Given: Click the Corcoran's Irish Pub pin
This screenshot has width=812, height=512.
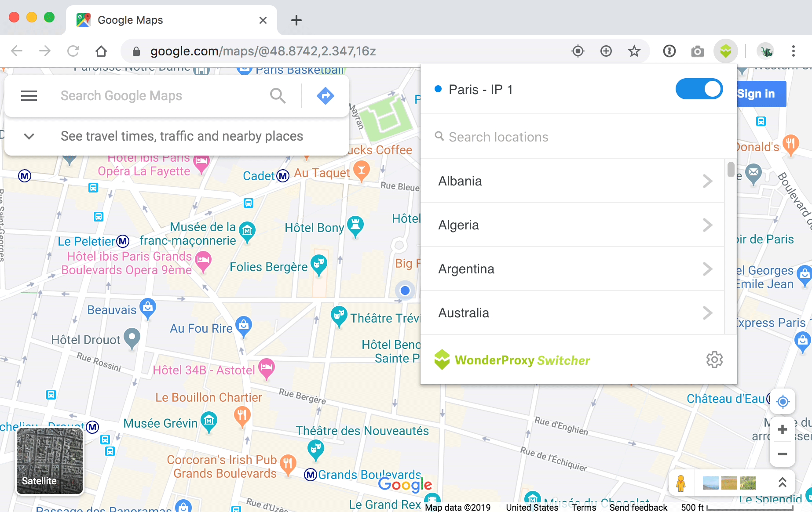Looking at the screenshot, I should [x=288, y=465].
